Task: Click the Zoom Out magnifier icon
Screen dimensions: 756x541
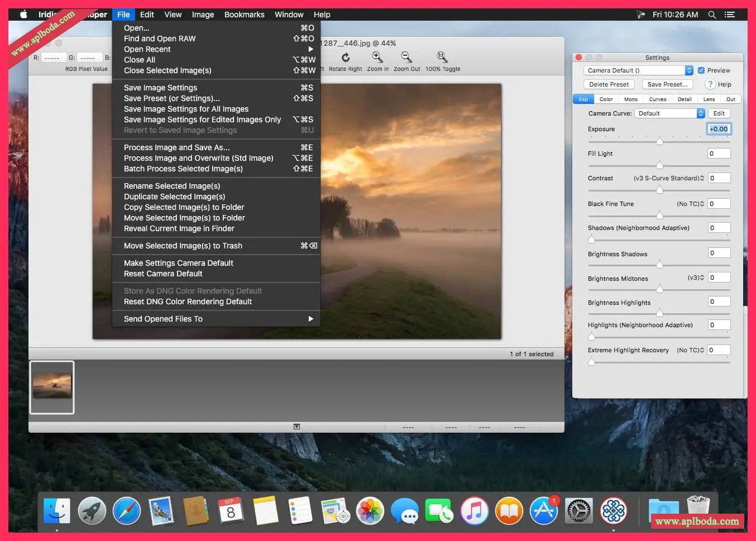Action: 406,57
